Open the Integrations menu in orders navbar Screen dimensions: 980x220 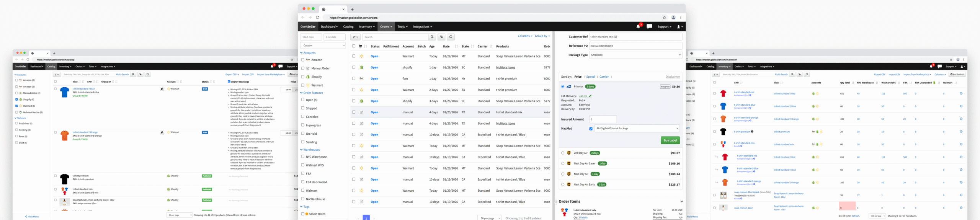click(x=422, y=27)
